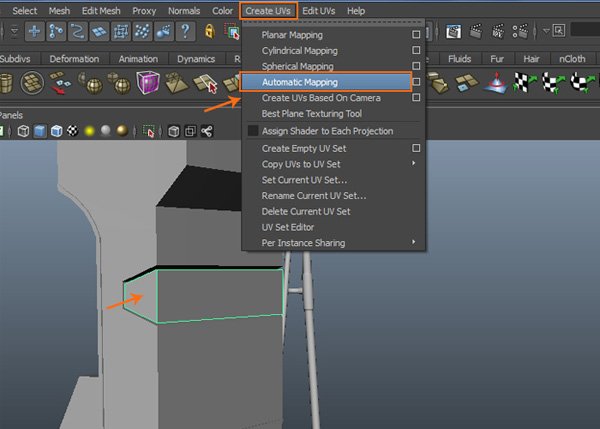The image size is (600, 429).
Task: Click blue sphere particle toolbar icon
Action: click(x=163, y=31)
